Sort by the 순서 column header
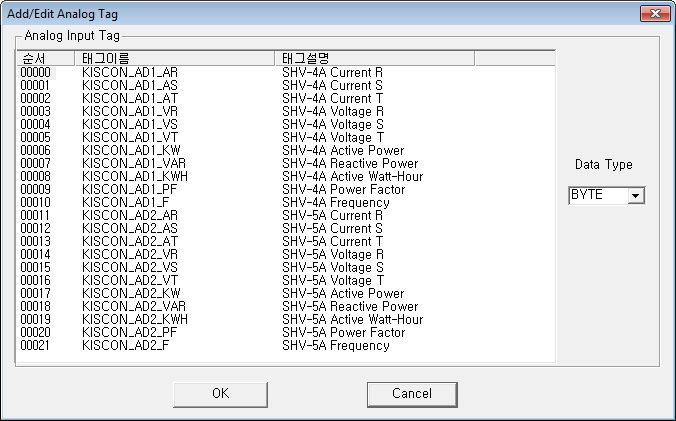676x421 pixels. tap(45, 58)
